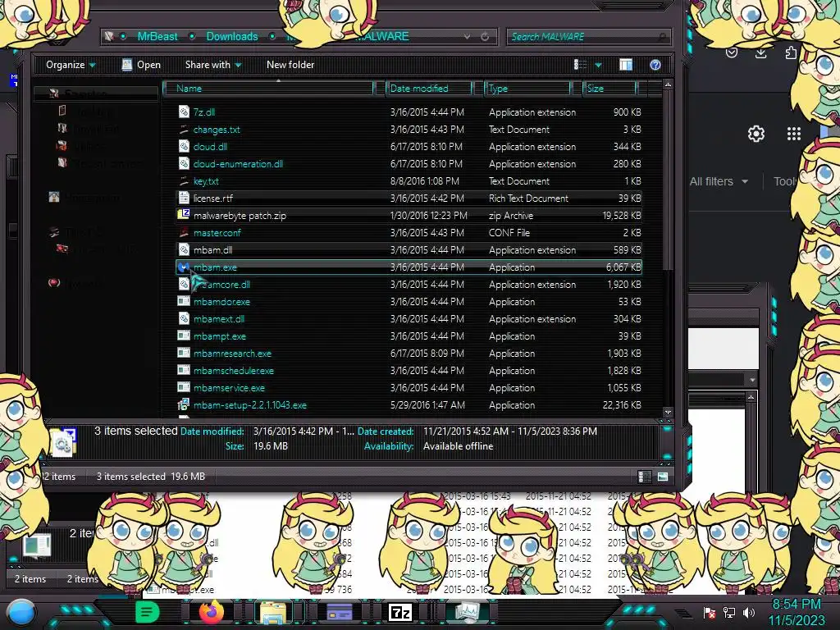
Task: Expand the Organize dropdown menu
Action: point(71,65)
